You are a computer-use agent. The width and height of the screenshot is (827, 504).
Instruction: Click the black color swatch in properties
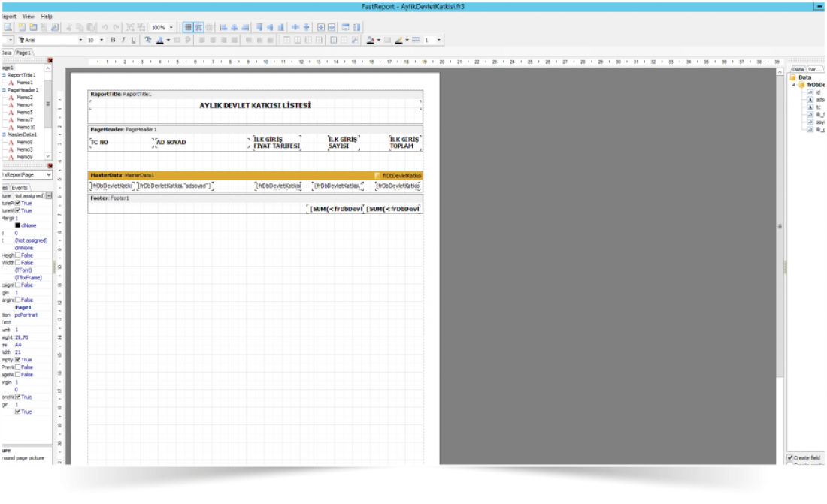(x=18, y=225)
